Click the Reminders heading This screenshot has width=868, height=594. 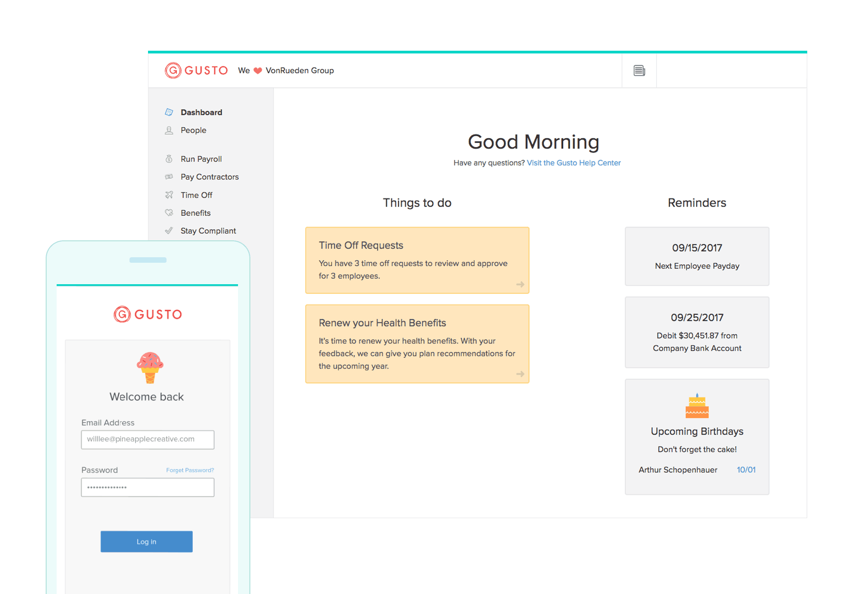pyautogui.click(x=697, y=202)
